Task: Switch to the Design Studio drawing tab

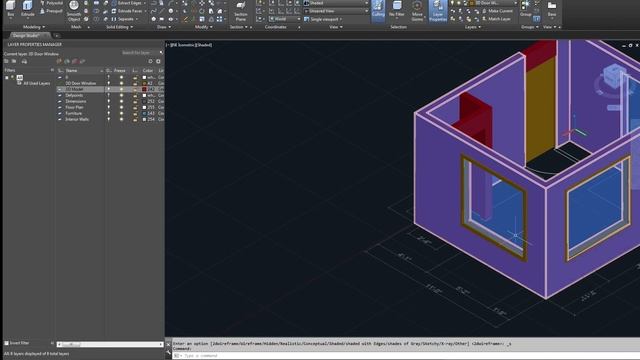Action: pyautogui.click(x=28, y=36)
